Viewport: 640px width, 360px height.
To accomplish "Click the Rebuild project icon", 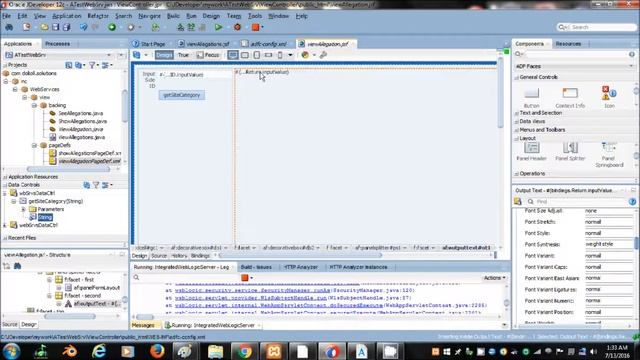I will (x=191, y=27).
